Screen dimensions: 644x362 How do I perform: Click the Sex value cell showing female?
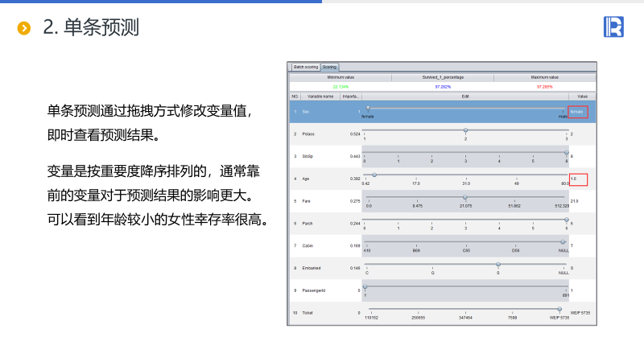(x=578, y=112)
